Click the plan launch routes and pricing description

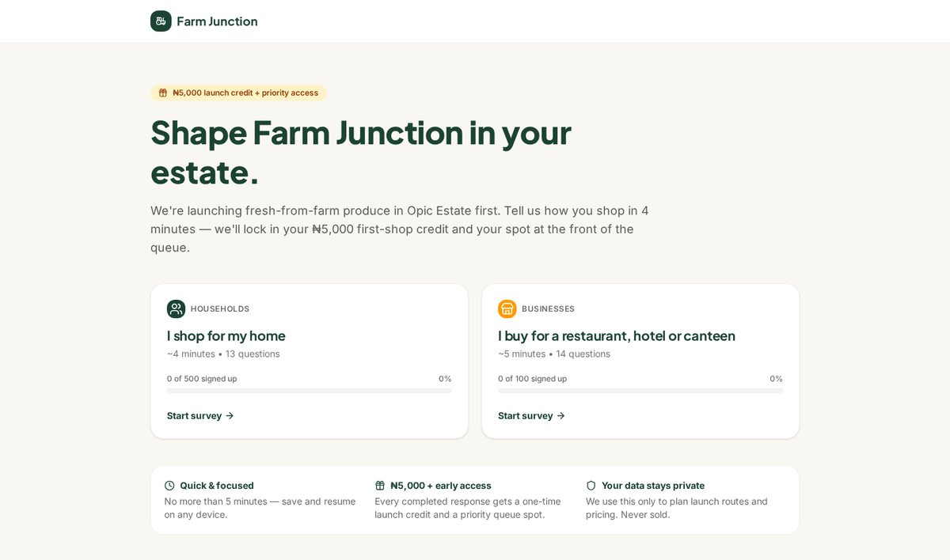(x=677, y=508)
